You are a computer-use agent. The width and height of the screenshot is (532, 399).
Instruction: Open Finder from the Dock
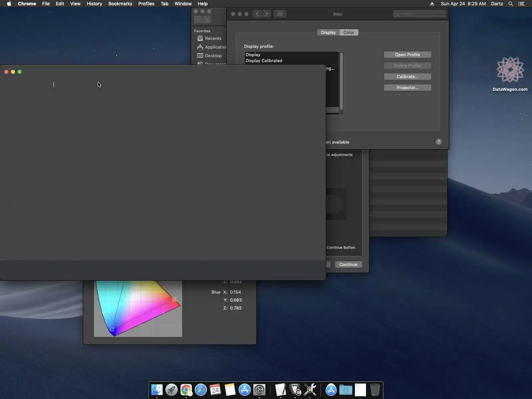157,390
